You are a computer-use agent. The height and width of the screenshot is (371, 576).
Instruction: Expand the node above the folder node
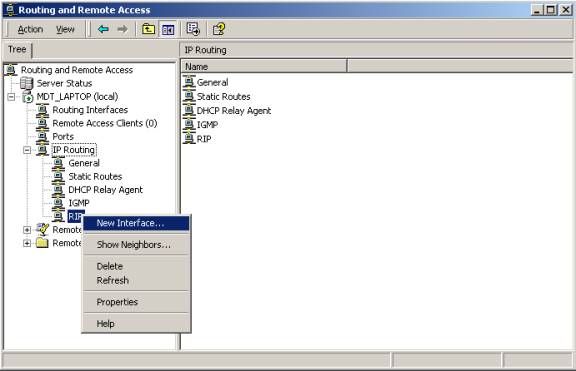tap(27, 230)
